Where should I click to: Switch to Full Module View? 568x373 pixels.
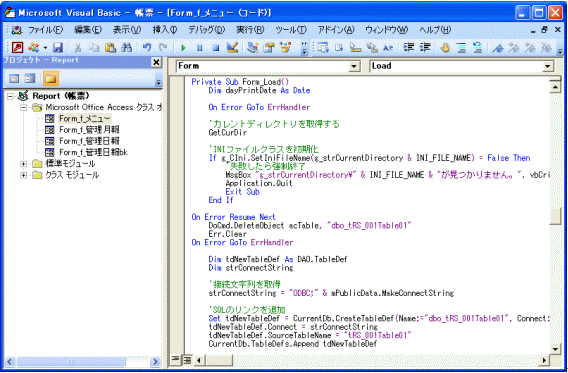coord(187,359)
